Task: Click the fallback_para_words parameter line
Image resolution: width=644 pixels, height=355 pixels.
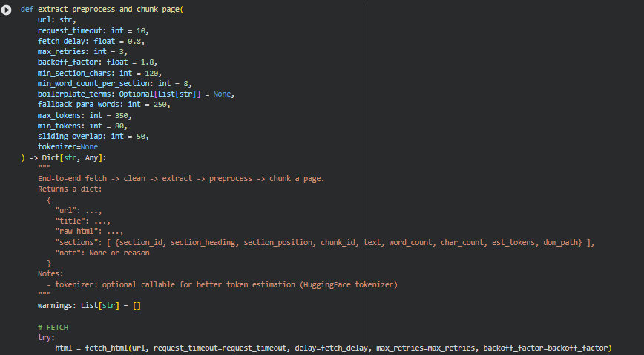Action: (103, 105)
